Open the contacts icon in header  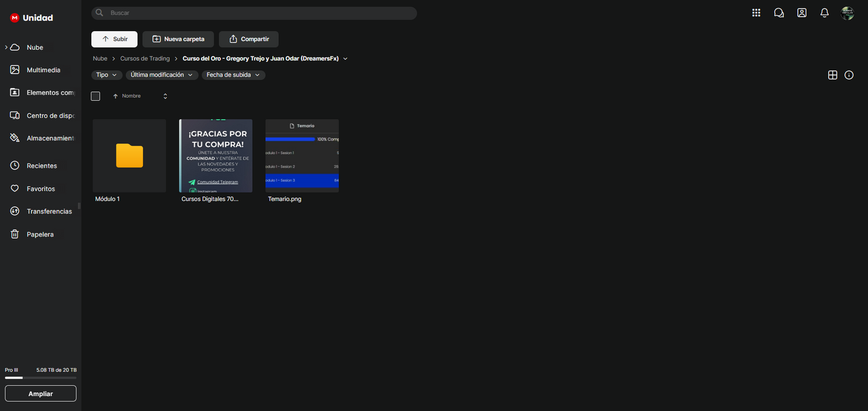(x=802, y=13)
